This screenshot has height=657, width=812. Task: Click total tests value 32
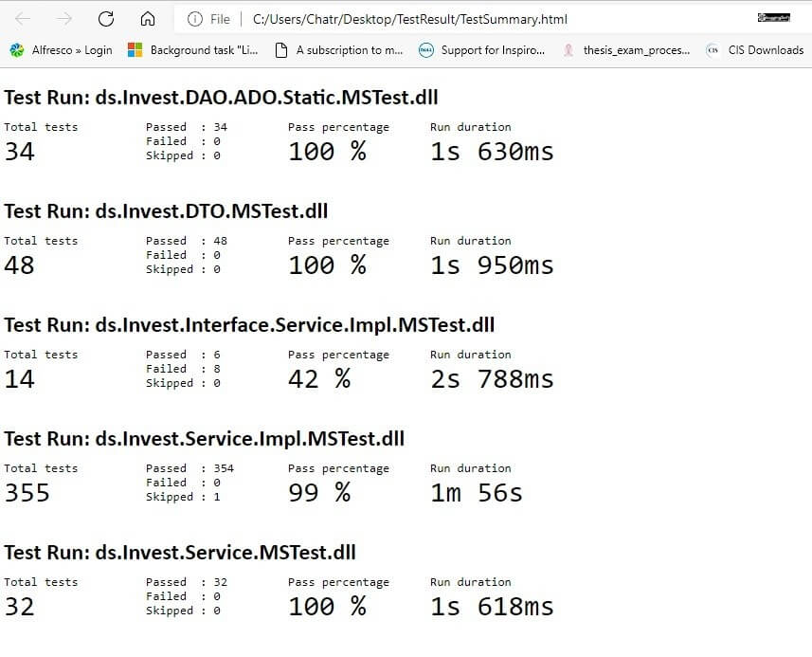tap(20, 606)
